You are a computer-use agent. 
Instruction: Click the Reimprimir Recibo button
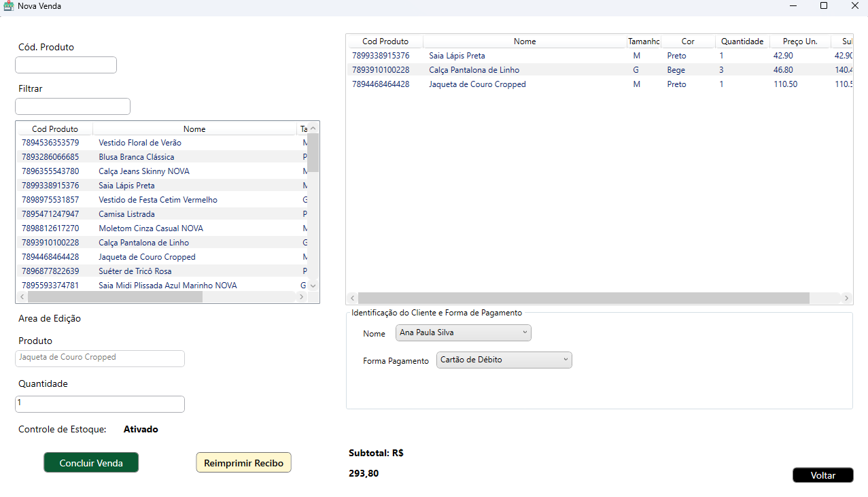tap(243, 462)
